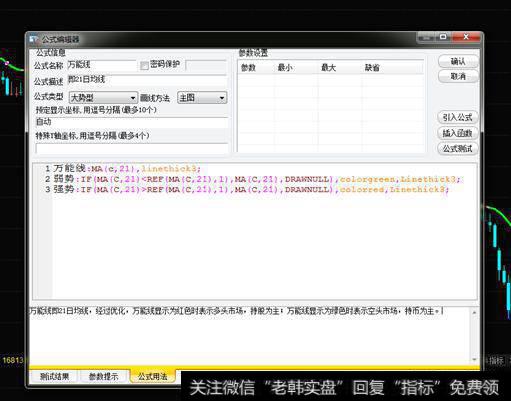Viewport: 511px width, 401px height.
Task: Click the 16813 value on background chart
Action: (13, 360)
